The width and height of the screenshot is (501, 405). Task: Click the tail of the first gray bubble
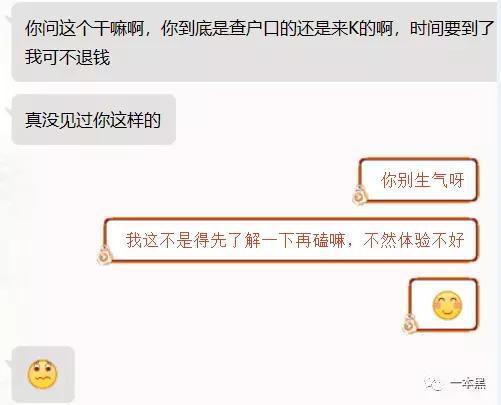point(9,19)
